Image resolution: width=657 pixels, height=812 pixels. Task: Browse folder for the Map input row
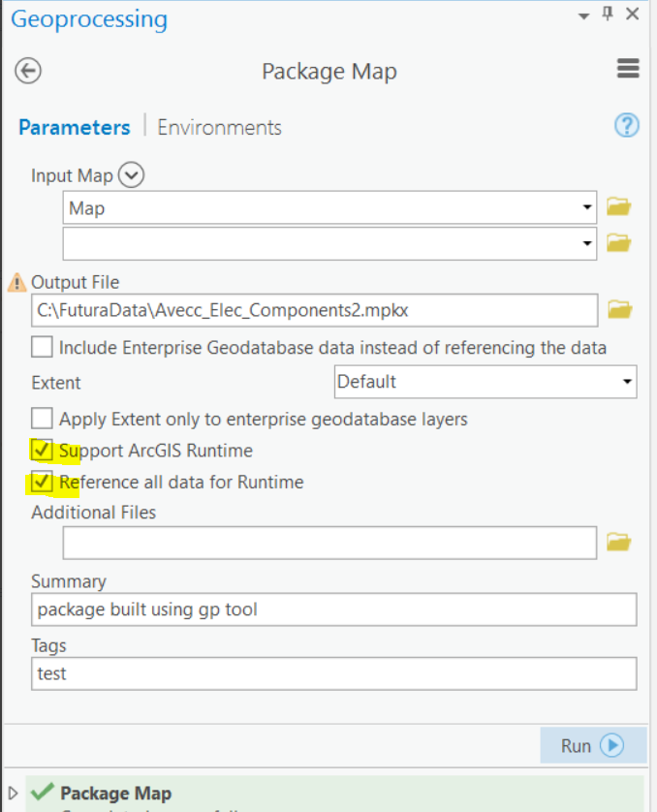(x=618, y=206)
